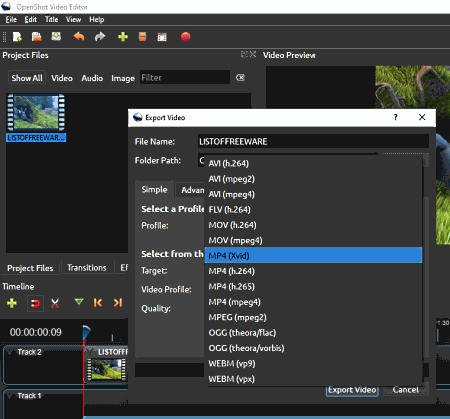Viewport: 450px width, 419px height.
Task: Filter project files by Video
Action: [62, 78]
